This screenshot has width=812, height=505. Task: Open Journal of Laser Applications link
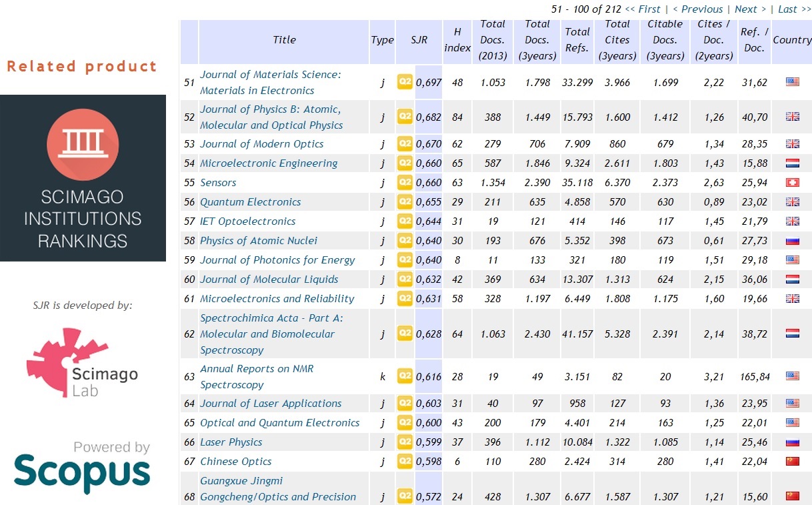(271, 403)
